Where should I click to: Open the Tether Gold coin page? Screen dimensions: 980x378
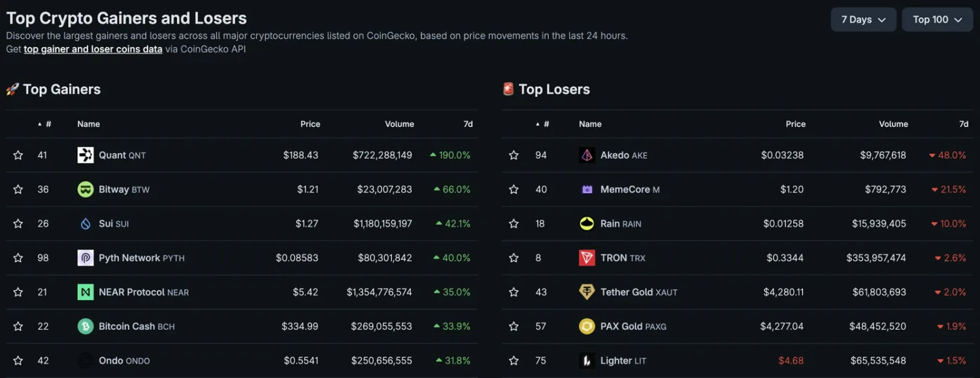tap(639, 292)
